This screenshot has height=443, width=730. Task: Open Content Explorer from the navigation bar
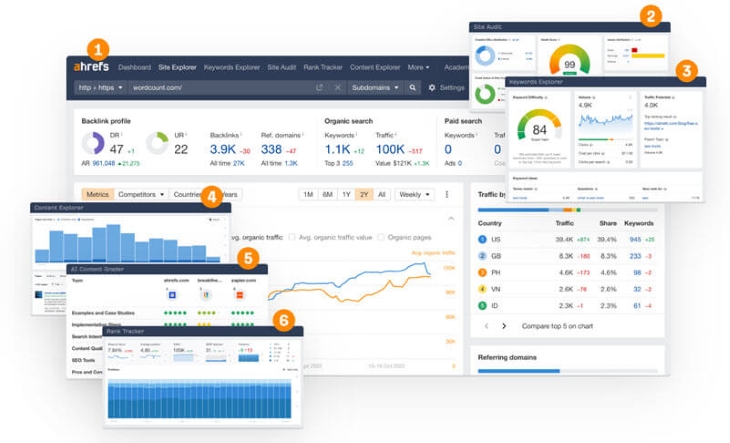375,67
